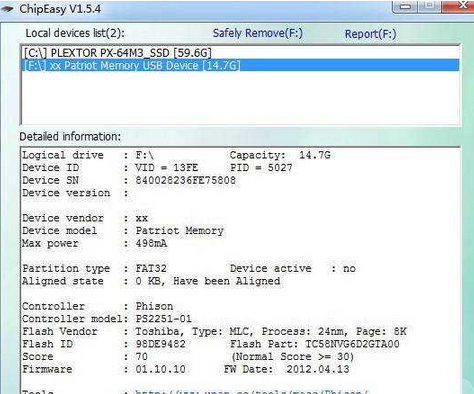This screenshot has width=474, height=394.
Task: Click Controller Phison value
Action: point(154,306)
